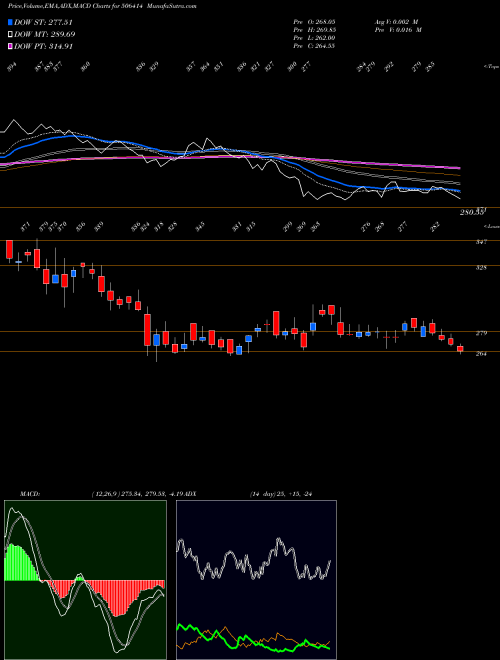Screen dimensions: 500x660
Task: Click the white ADX line in ADX panel
Action: [253, 560]
